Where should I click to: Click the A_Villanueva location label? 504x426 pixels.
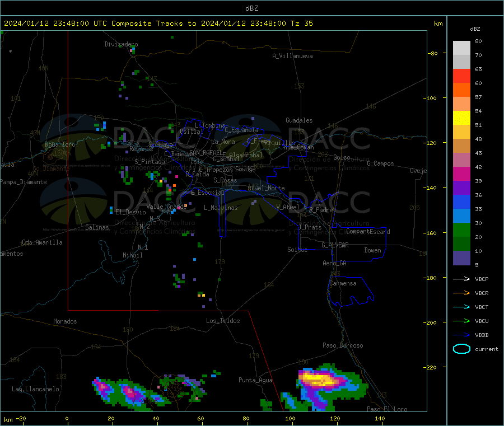pyautogui.click(x=292, y=56)
